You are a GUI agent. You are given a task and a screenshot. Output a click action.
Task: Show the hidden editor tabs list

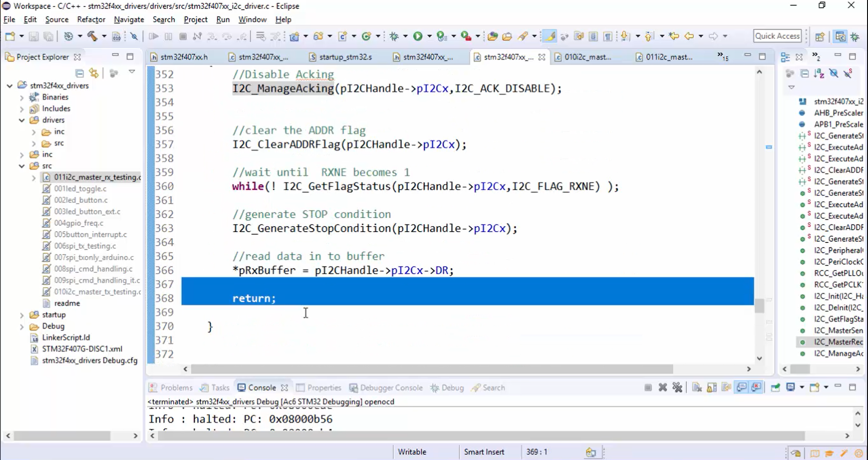(x=723, y=57)
